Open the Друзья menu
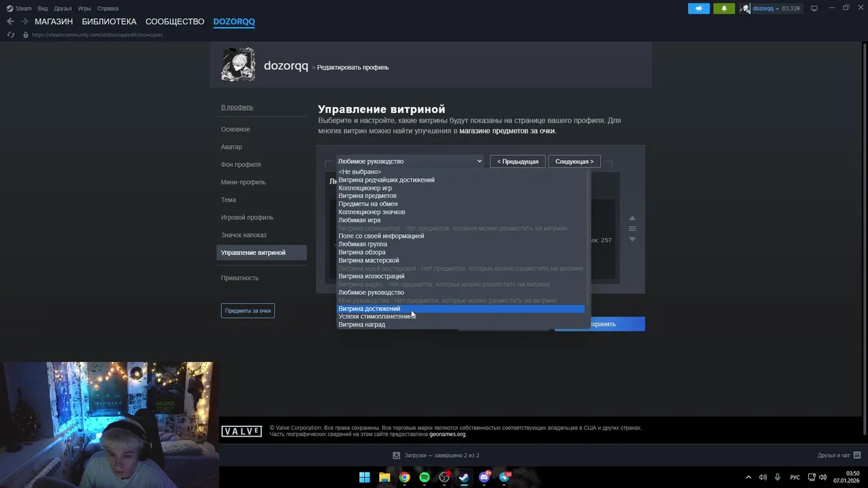Image resolution: width=868 pixels, height=488 pixels. pos(63,8)
